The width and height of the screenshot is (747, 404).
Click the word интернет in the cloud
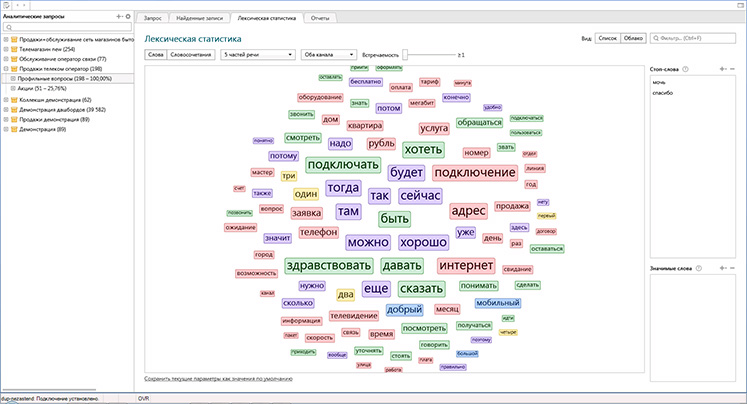(x=466, y=266)
